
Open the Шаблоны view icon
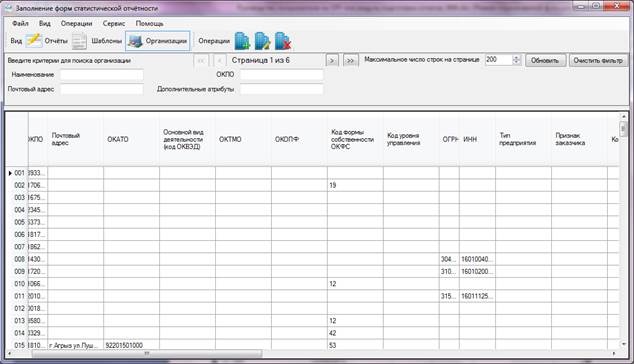tap(79, 41)
